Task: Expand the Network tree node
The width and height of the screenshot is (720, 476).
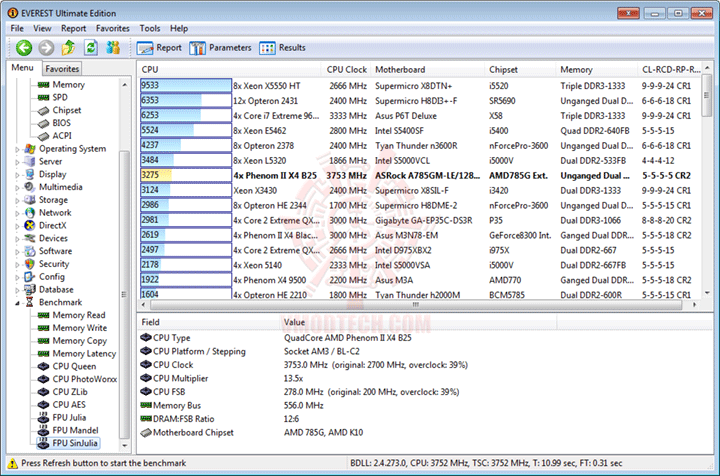Action: (x=17, y=213)
